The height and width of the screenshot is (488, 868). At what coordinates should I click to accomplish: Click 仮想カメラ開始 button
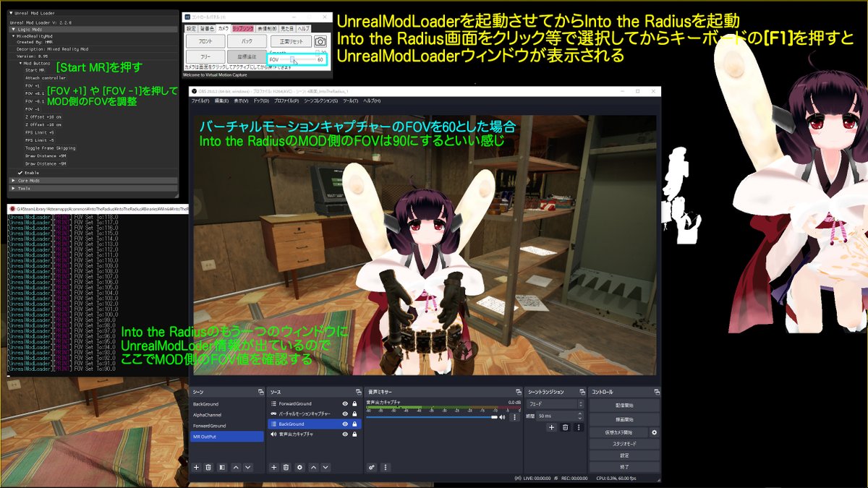coord(618,432)
